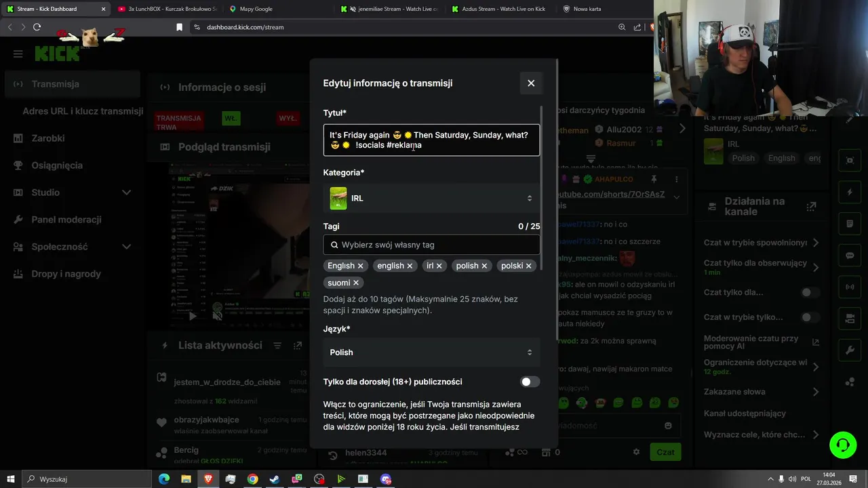Close the Edytuj informację o transmisji dialog
Viewport: 868px width, 488px height.
[x=531, y=83]
